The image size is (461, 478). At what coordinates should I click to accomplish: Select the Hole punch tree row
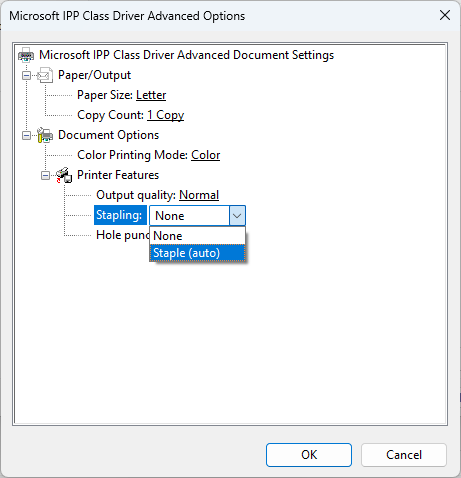tap(123, 235)
